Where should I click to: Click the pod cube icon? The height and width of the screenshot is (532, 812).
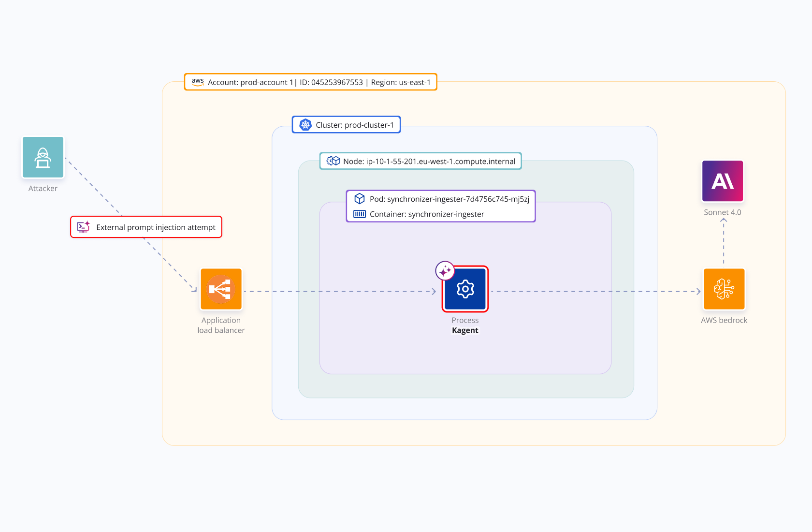pyautogui.click(x=360, y=199)
